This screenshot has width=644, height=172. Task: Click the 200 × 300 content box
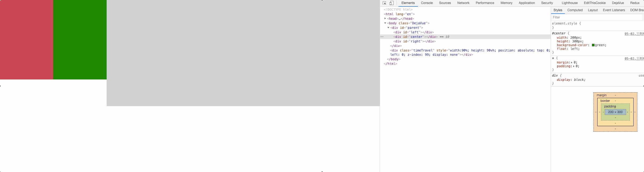tap(615, 112)
